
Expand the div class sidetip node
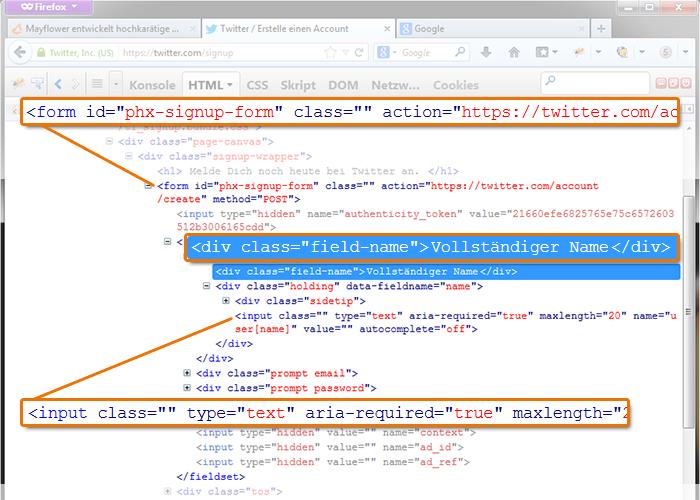[x=226, y=300]
